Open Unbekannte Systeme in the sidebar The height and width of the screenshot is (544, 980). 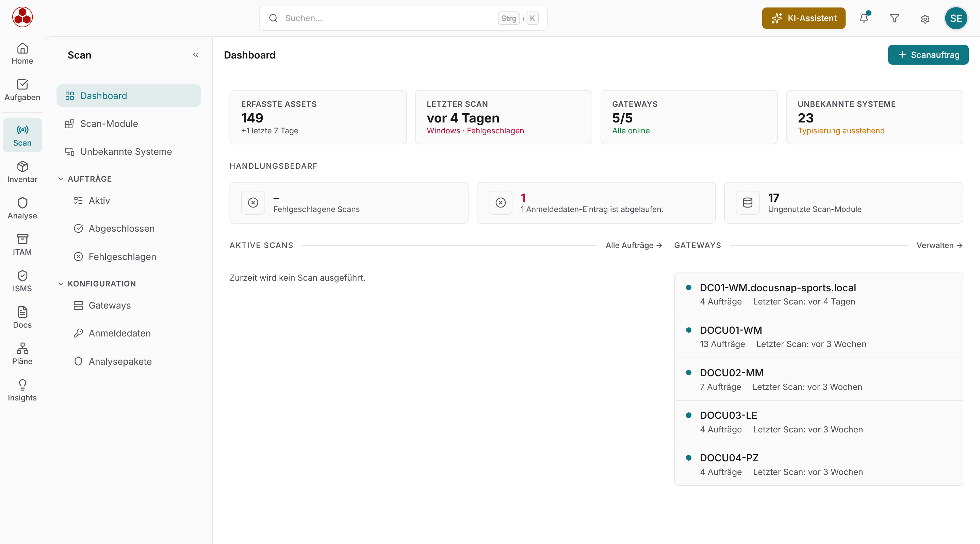(x=129, y=151)
